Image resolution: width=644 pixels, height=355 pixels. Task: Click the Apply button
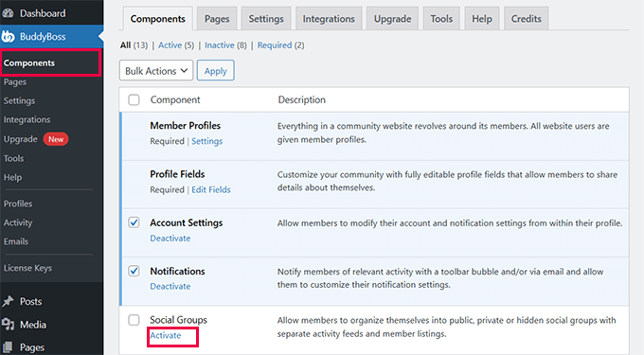(216, 71)
